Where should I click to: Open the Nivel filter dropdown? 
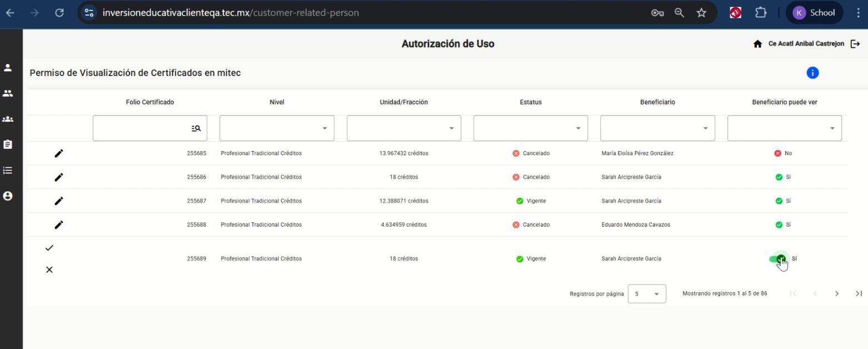pyautogui.click(x=277, y=128)
